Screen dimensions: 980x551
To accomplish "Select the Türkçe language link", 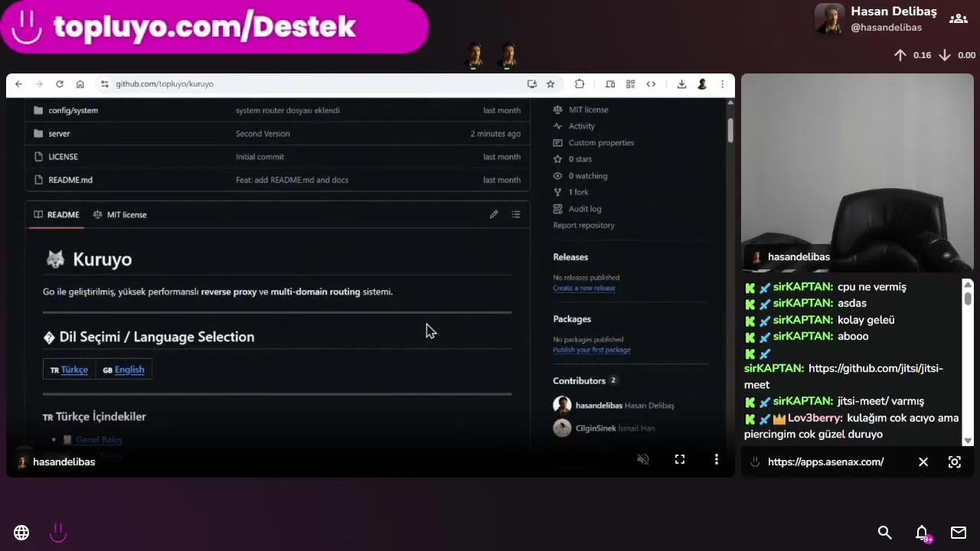I will click(74, 370).
